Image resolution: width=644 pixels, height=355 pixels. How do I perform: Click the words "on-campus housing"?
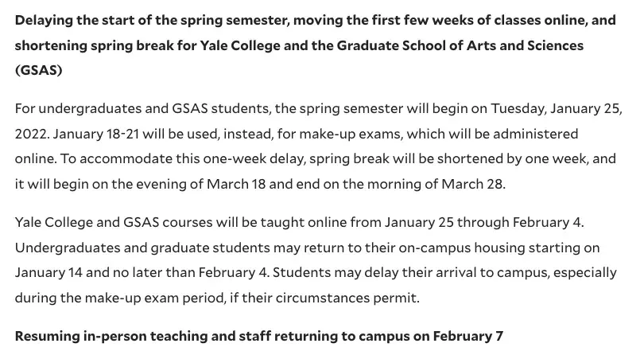click(467, 248)
